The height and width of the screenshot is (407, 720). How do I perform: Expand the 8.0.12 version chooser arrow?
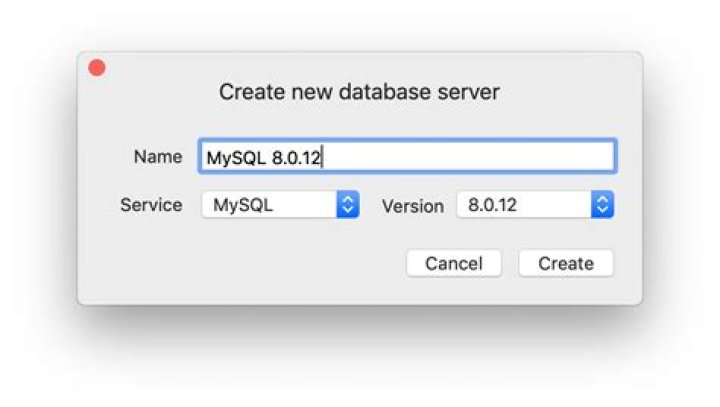tap(601, 205)
